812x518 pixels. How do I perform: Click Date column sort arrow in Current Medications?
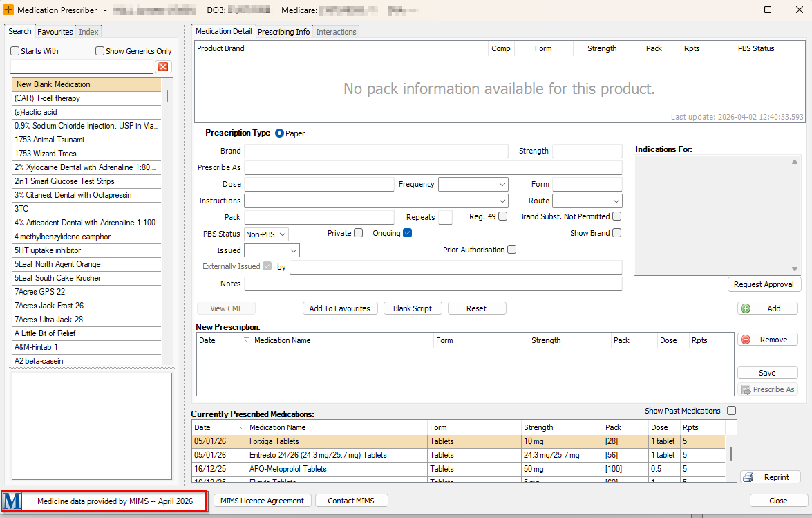click(x=241, y=427)
